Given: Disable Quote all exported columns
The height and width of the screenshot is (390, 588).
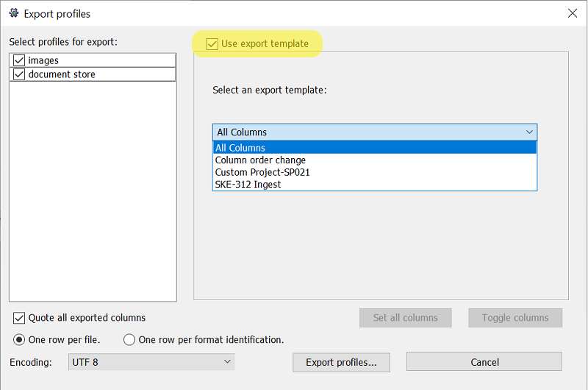Looking at the screenshot, I should [x=19, y=318].
